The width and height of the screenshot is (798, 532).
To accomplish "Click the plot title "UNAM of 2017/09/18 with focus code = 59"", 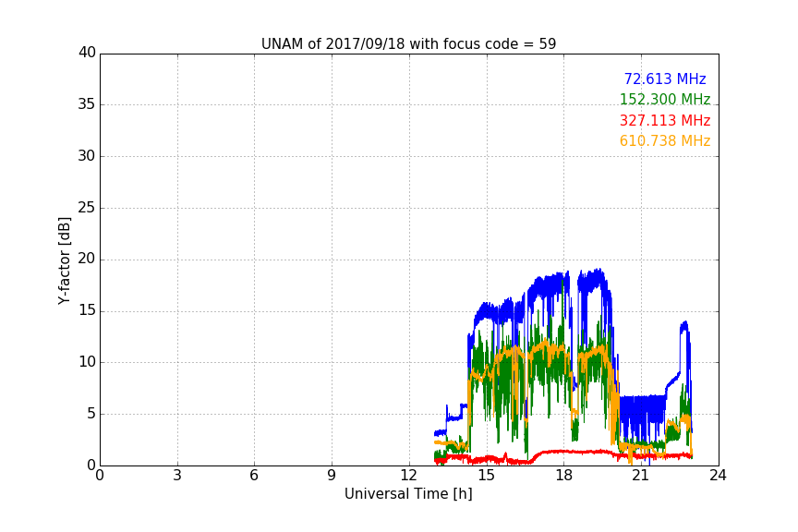I will click(x=408, y=44).
